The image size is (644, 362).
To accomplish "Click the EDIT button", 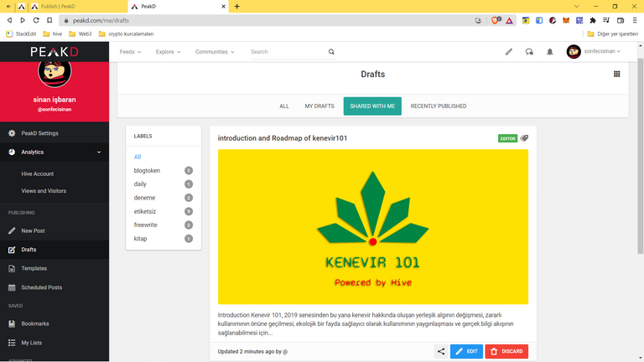I will 466,351.
